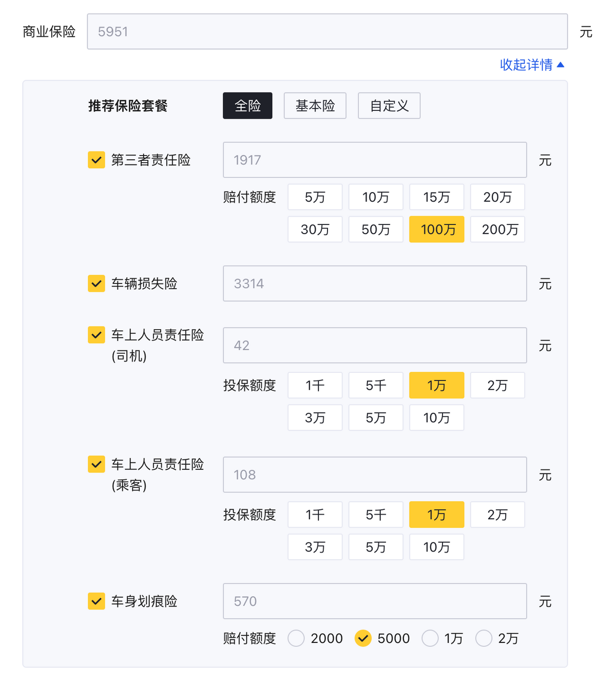Click 5万 third-party payout option
616x682 pixels.
pos(315,197)
